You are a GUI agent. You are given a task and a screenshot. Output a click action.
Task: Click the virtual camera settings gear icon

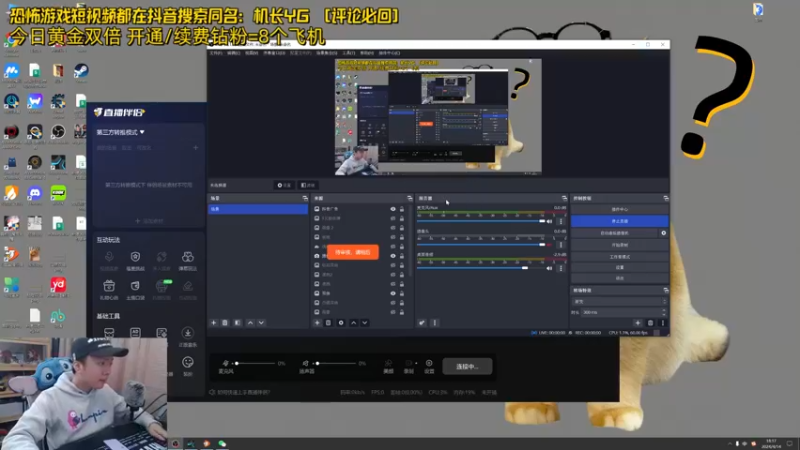pos(663,233)
